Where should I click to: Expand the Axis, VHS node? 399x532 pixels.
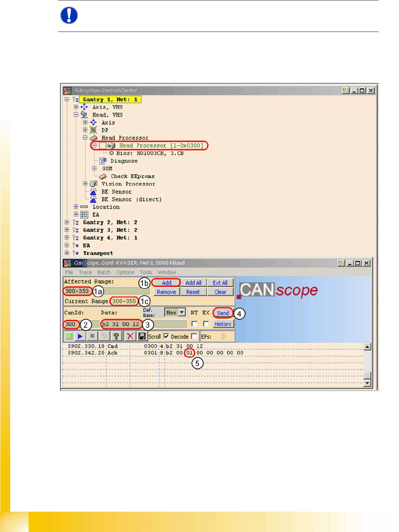coord(76,107)
